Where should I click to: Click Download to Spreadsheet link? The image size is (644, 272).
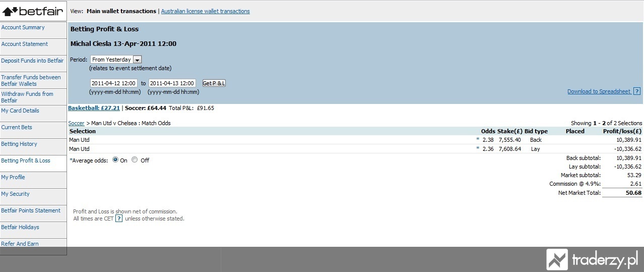click(x=599, y=91)
